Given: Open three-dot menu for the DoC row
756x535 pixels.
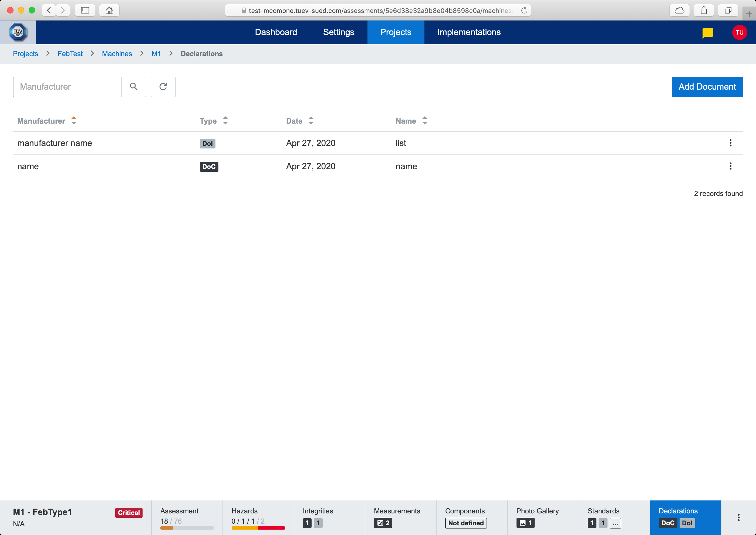Looking at the screenshot, I should click(x=730, y=166).
